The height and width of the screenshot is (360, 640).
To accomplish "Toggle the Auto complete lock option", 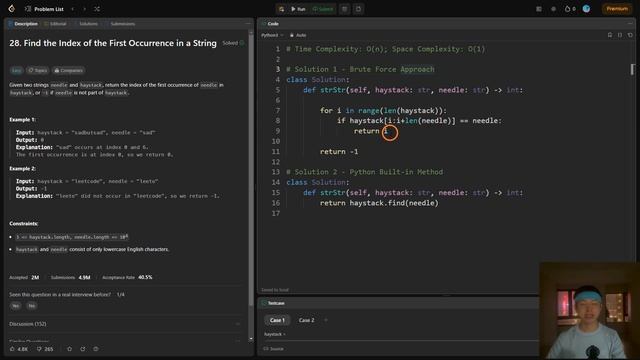I will click(298, 35).
